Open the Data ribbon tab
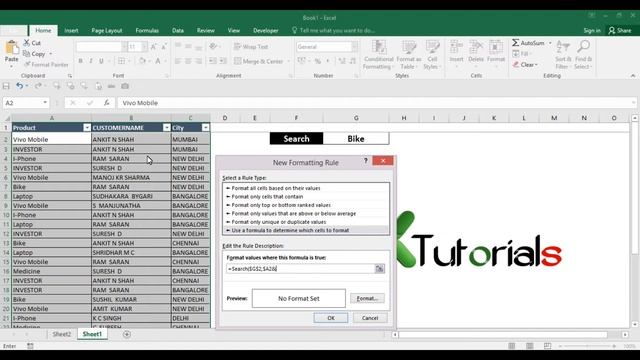Image resolution: width=640 pixels, height=360 pixels. pos(178,30)
